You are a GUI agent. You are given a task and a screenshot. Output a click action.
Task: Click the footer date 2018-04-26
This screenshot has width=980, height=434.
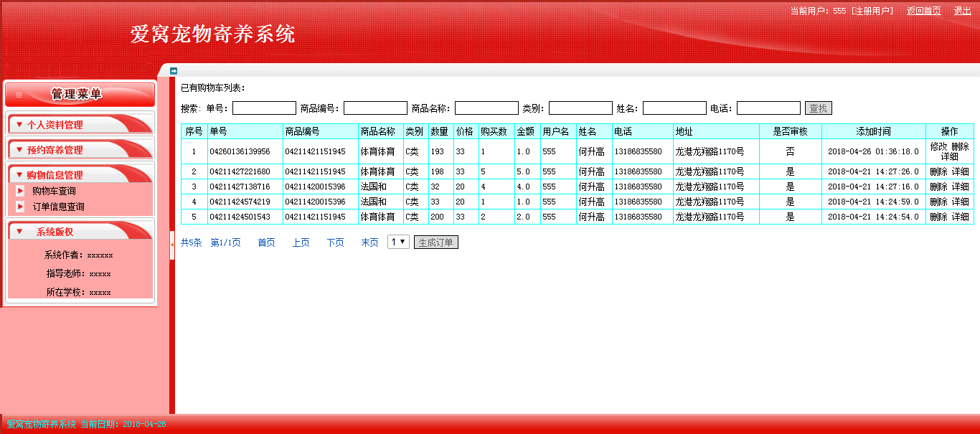[x=144, y=424]
